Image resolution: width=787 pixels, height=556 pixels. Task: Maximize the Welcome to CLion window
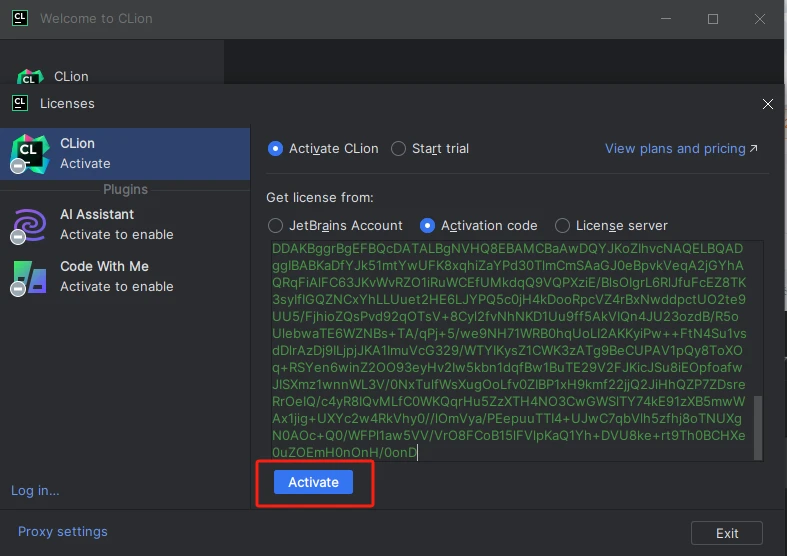click(713, 18)
